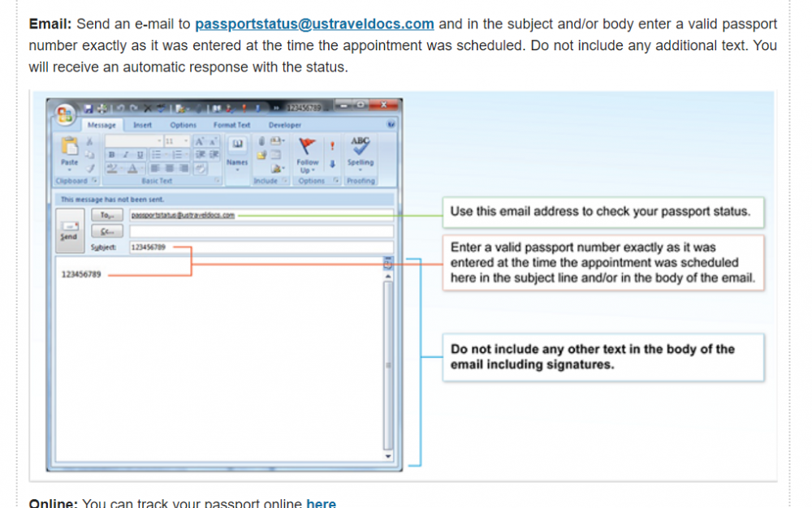Image resolution: width=812 pixels, height=508 pixels.
Task: Open the Basic Text group dialog launcher
Action: (217, 180)
